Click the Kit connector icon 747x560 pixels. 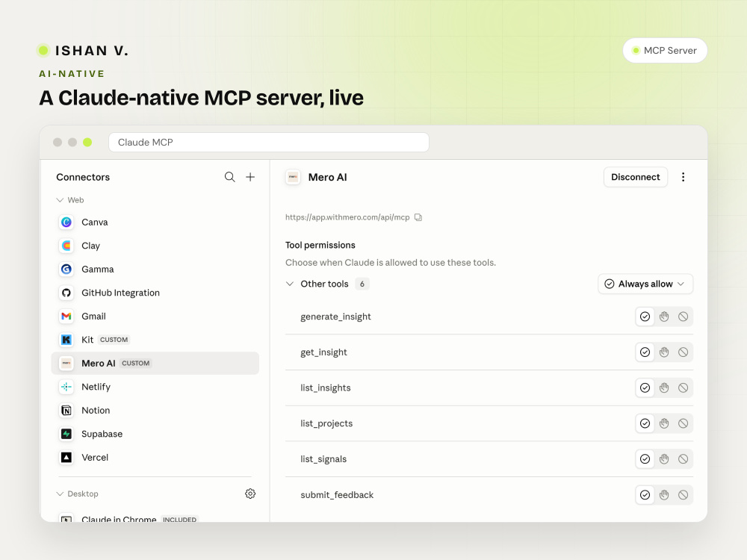tap(66, 340)
